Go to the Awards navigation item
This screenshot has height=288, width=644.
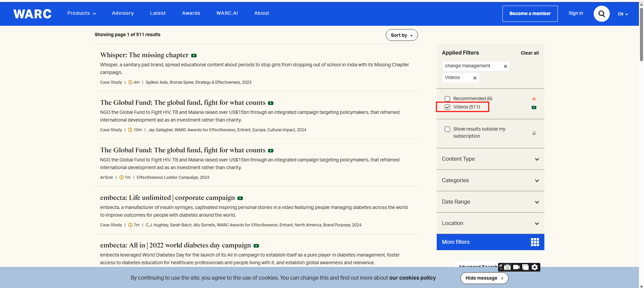coord(191,13)
